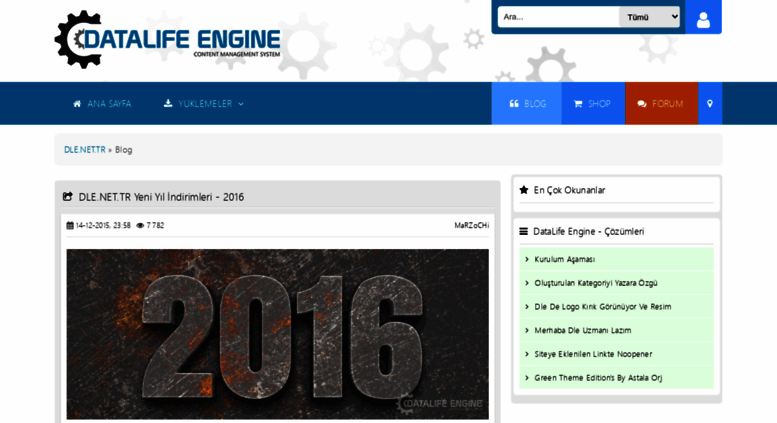
Task: Open the Forum section
Action: tap(662, 104)
